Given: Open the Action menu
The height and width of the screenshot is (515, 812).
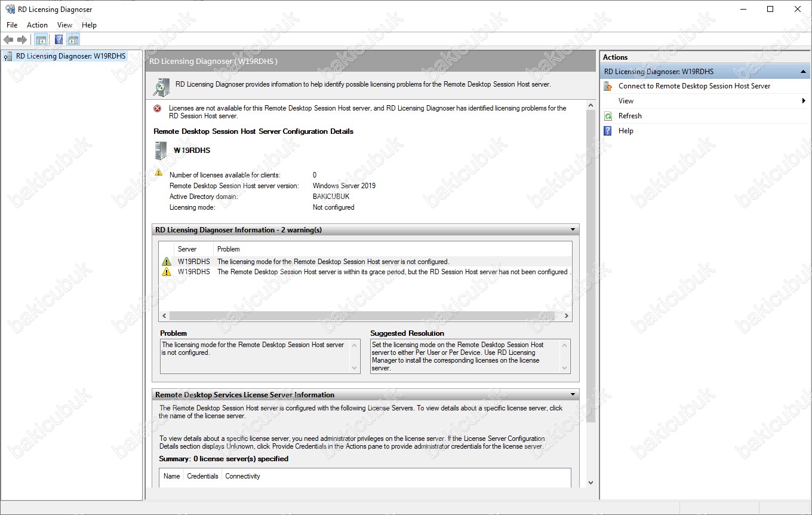Looking at the screenshot, I should tap(37, 25).
